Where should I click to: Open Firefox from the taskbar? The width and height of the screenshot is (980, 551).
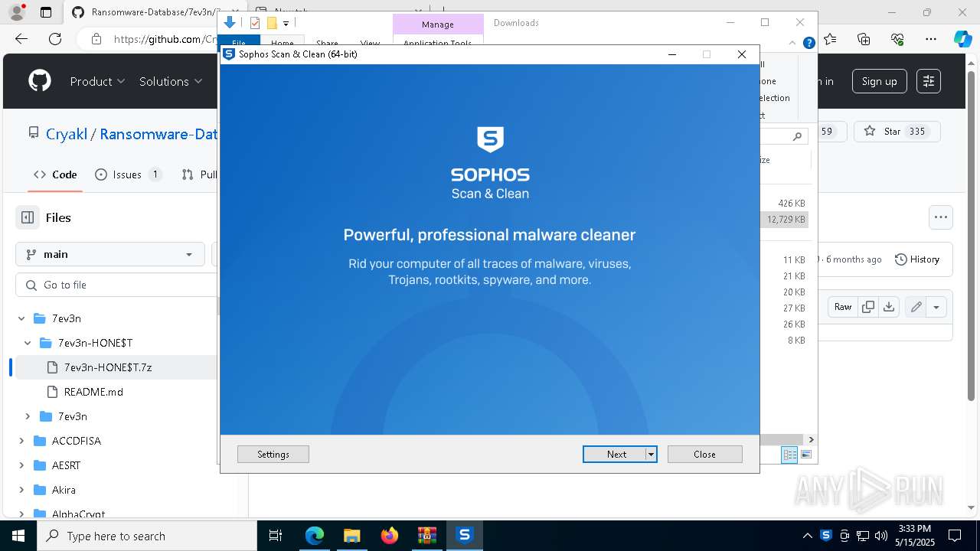tap(389, 536)
